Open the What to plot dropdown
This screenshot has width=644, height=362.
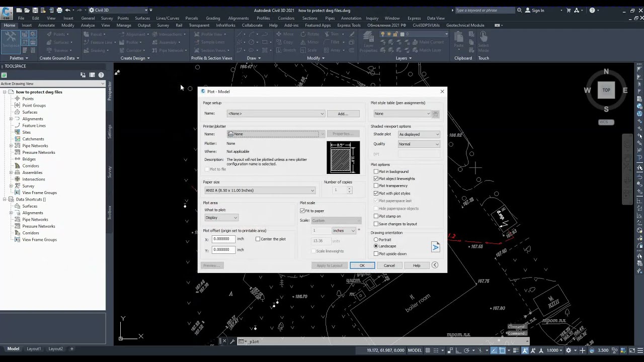221,218
